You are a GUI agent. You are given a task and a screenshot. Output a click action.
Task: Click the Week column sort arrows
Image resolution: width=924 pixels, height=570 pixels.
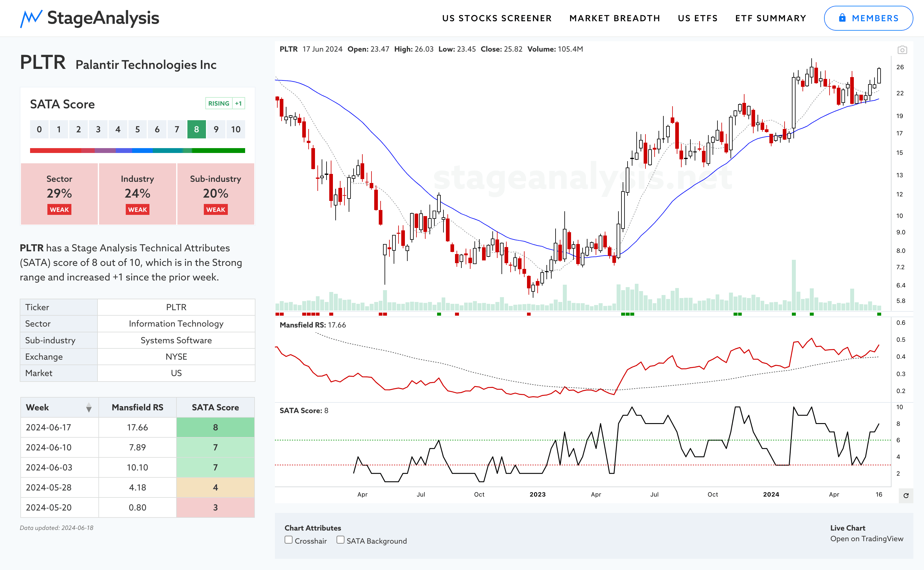point(89,408)
